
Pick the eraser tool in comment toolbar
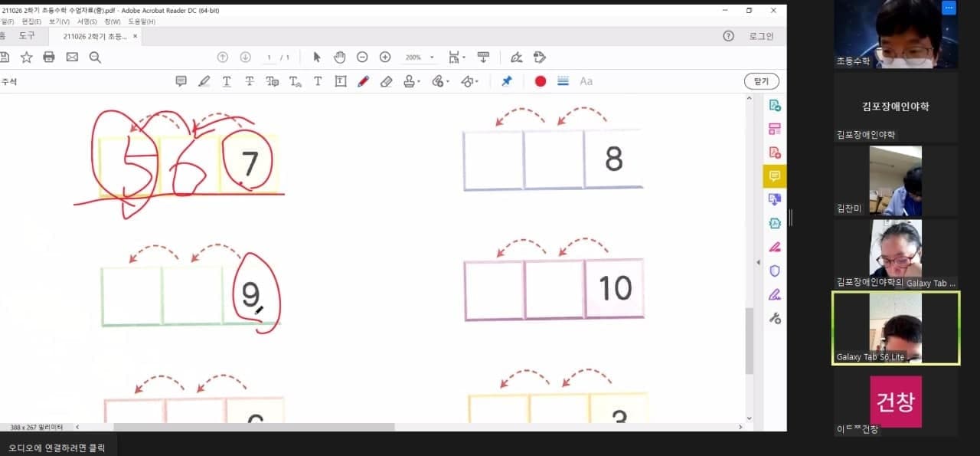[387, 81]
